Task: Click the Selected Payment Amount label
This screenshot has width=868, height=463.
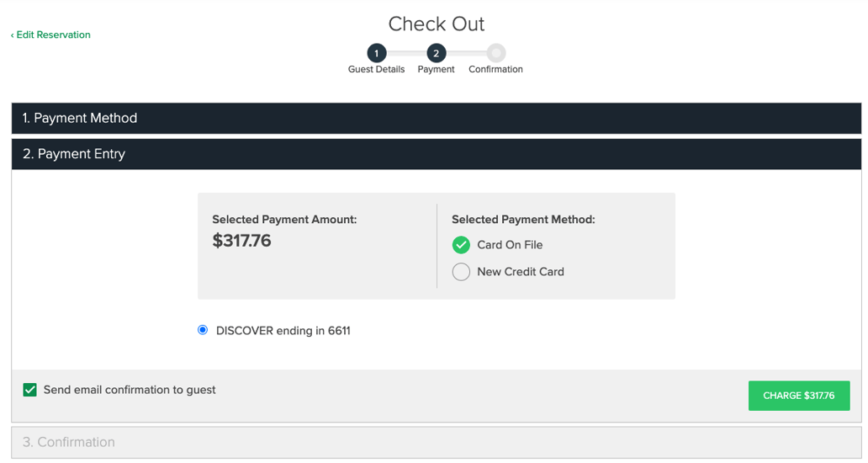Action: tap(284, 220)
